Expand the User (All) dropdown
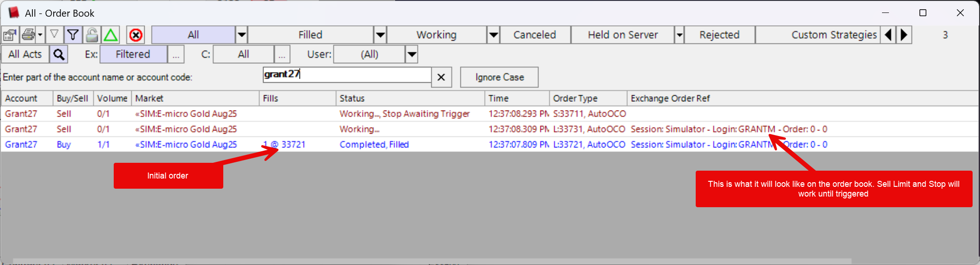Viewport: 980px width, 265px height. click(411, 55)
